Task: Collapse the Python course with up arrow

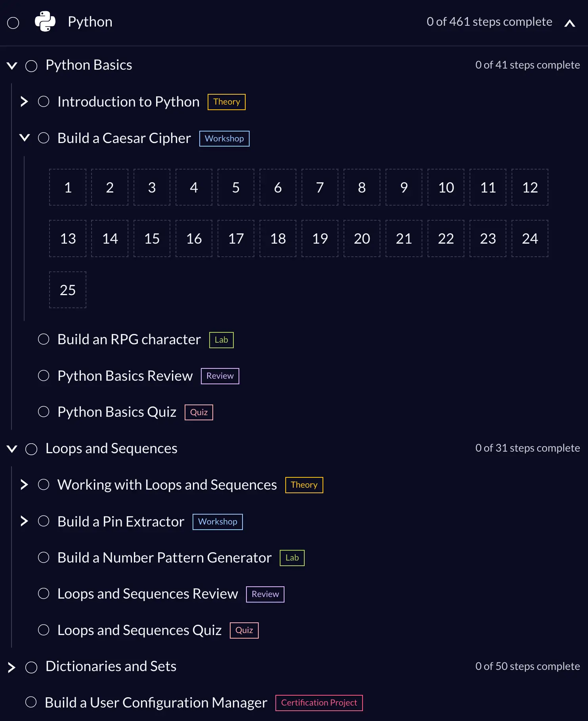Action: [x=569, y=23]
